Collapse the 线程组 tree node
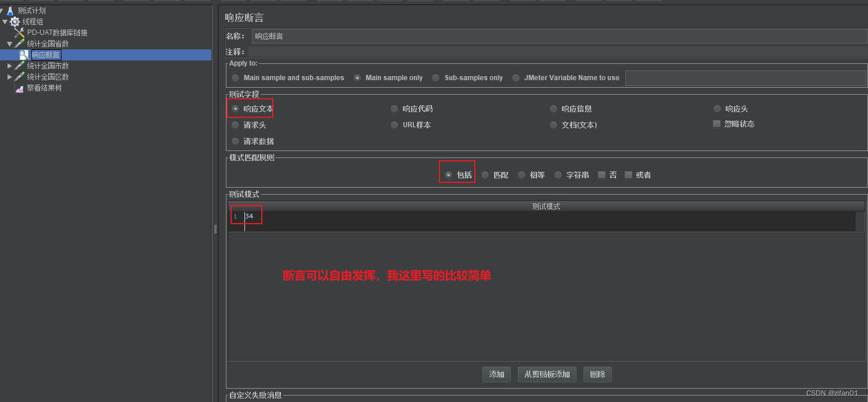This screenshot has height=402, width=868. pyautogui.click(x=4, y=21)
